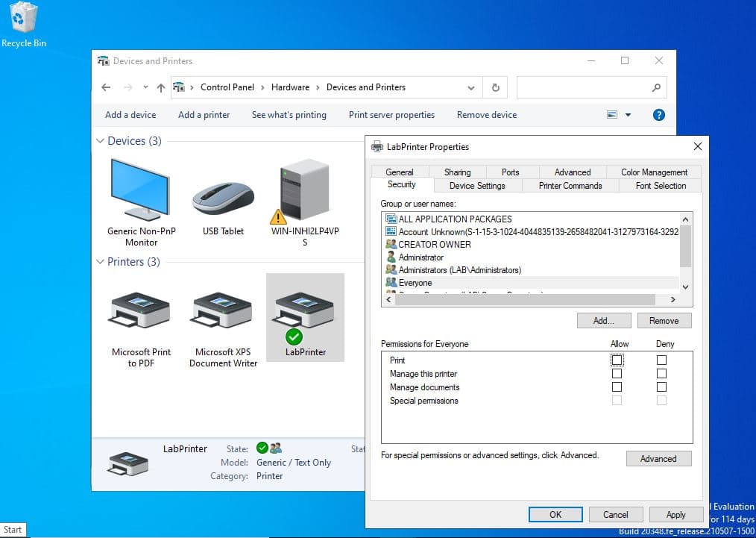Click the Add... button for users

point(603,321)
